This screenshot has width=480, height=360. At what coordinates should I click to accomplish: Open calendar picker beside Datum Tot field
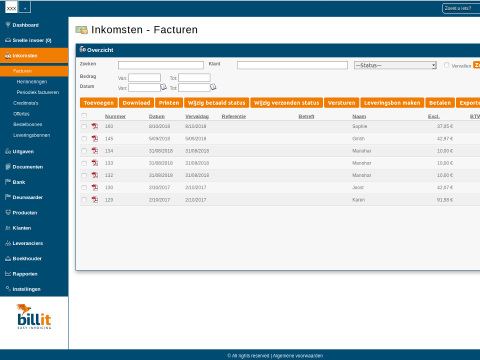coord(213,87)
